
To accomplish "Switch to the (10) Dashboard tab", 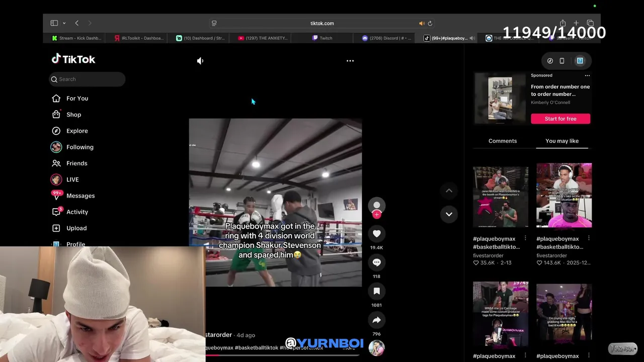I will tap(200, 38).
